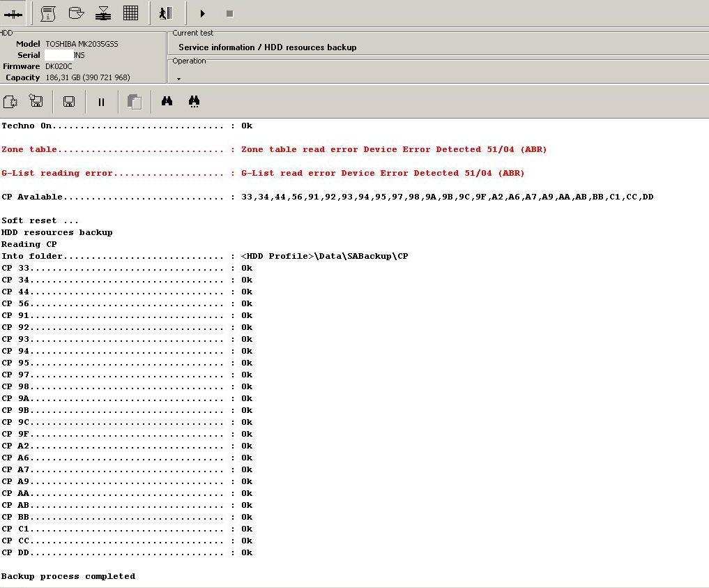Click the floppy with arrow load icon

click(x=36, y=101)
